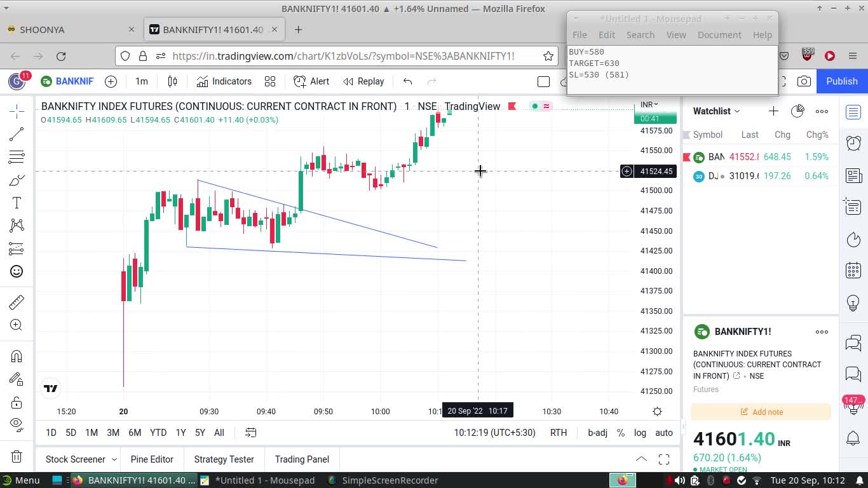Toggle log scale
868x488 pixels.
coord(640,433)
